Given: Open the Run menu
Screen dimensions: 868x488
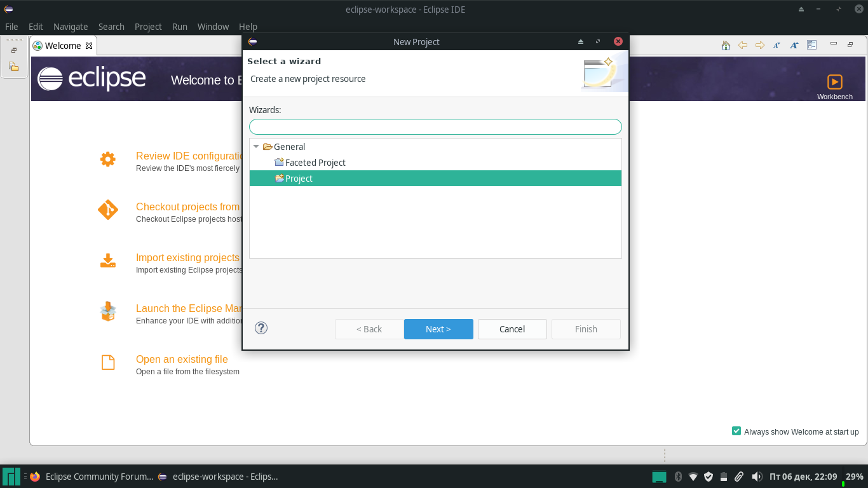Looking at the screenshot, I should [x=180, y=27].
